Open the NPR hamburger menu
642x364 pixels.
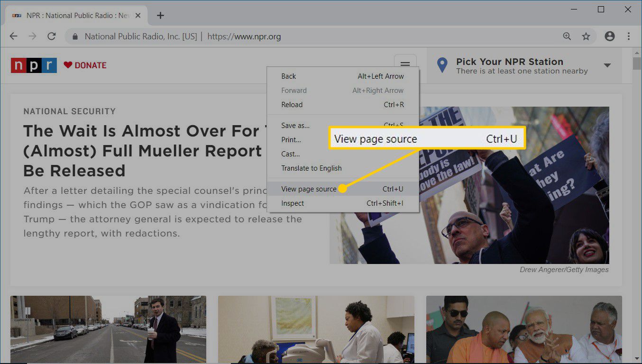(x=405, y=65)
